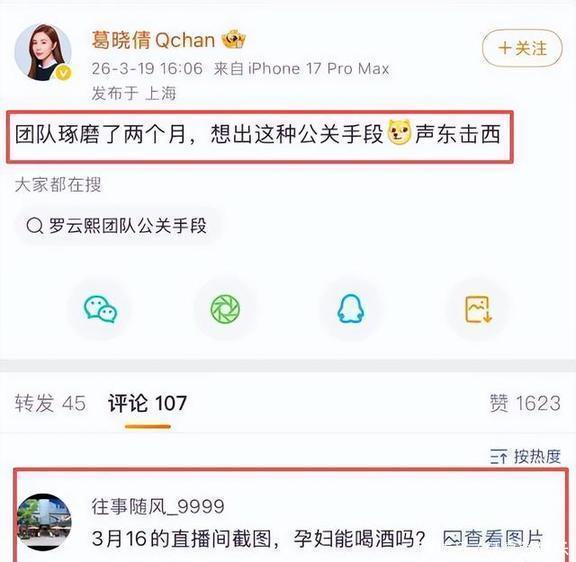This screenshot has height=562, width=576.
Task: Open the post text about 声东击西
Action: 258,133
